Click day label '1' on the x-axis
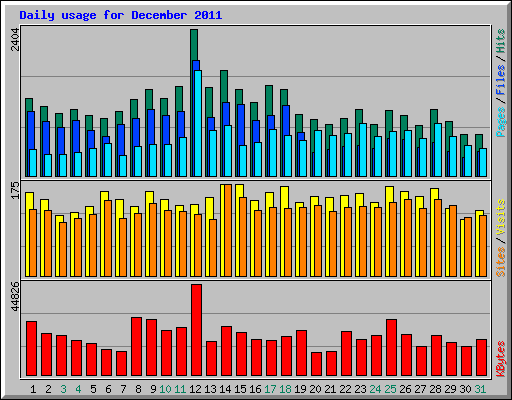 pyautogui.click(x=33, y=389)
